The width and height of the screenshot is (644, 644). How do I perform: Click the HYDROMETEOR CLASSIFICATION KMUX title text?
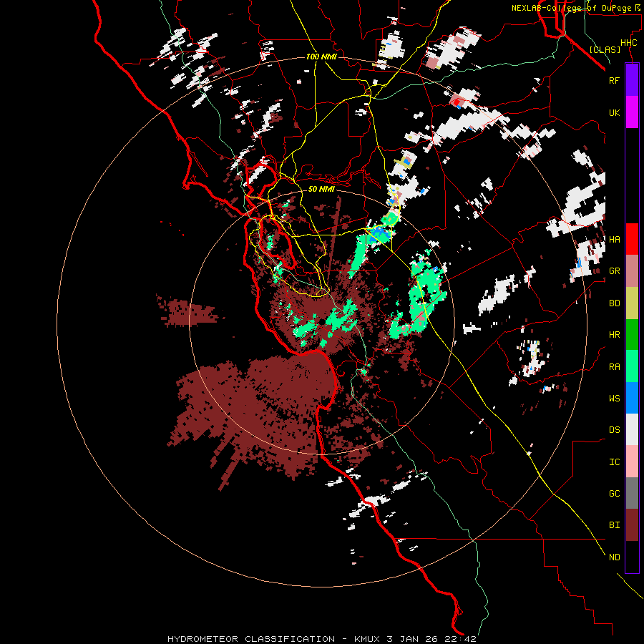pyautogui.click(x=321, y=639)
